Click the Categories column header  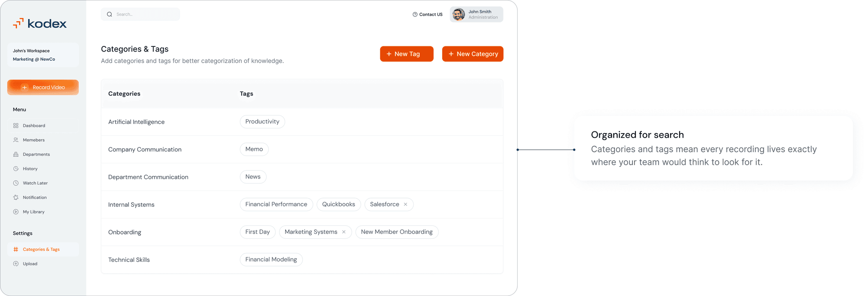[125, 94]
